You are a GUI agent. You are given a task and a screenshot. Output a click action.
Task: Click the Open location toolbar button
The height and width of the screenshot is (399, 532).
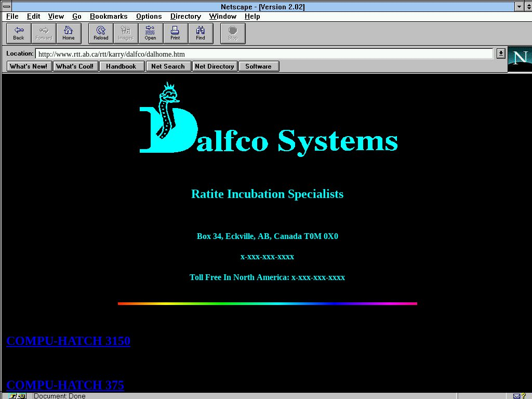click(150, 33)
